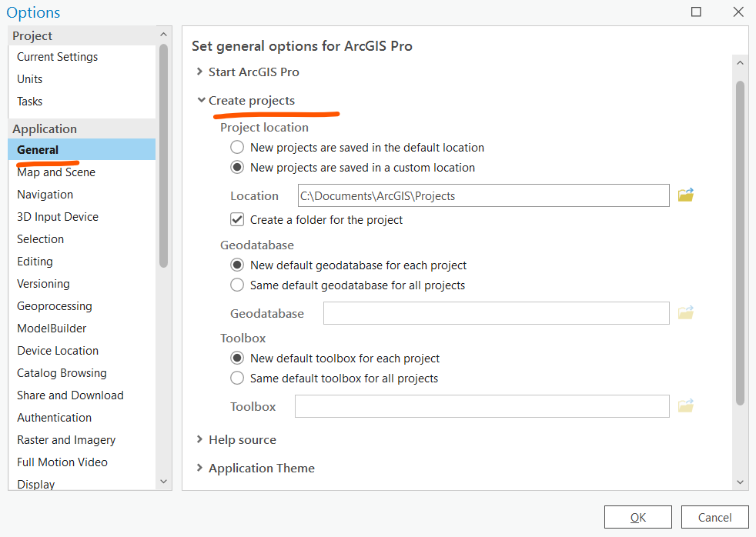This screenshot has height=537, width=756.
Task: Switch to the "Units" settings page
Action: pos(29,78)
